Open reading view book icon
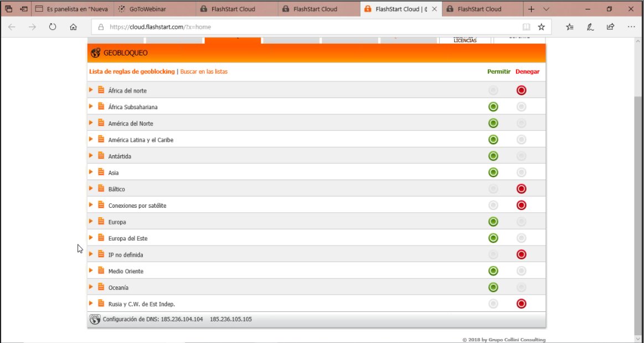Image resolution: width=644 pixels, height=343 pixels. click(x=526, y=27)
